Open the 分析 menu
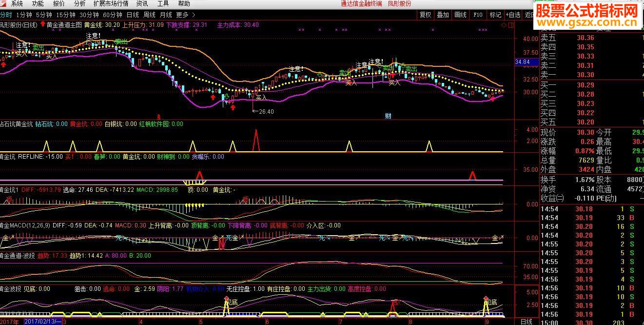This screenshot has height=325, width=644. click(x=79, y=3)
